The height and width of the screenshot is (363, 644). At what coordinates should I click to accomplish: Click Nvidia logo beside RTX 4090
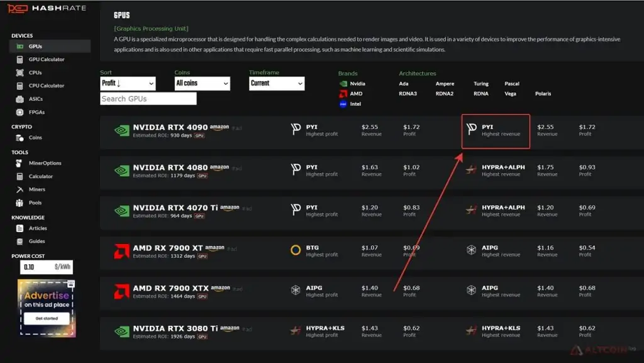pyautogui.click(x=121, y=131)
